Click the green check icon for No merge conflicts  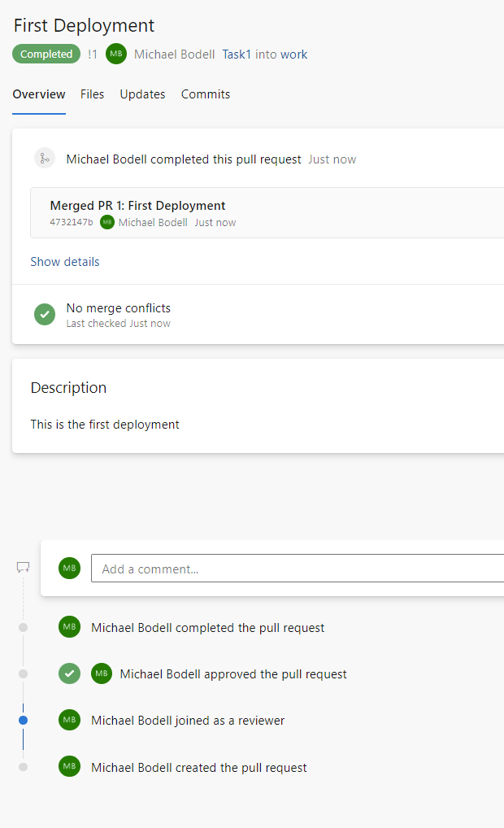coord(45,314)
